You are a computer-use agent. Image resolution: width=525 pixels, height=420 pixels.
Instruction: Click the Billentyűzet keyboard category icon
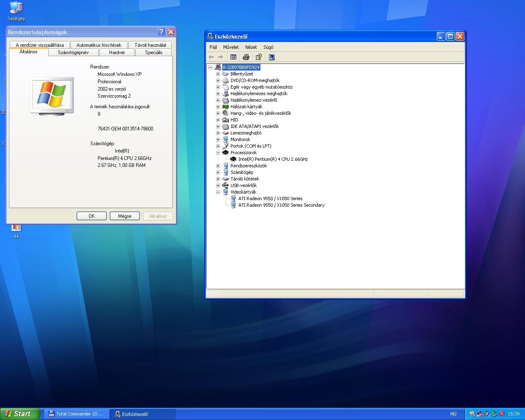click(225, 74)
